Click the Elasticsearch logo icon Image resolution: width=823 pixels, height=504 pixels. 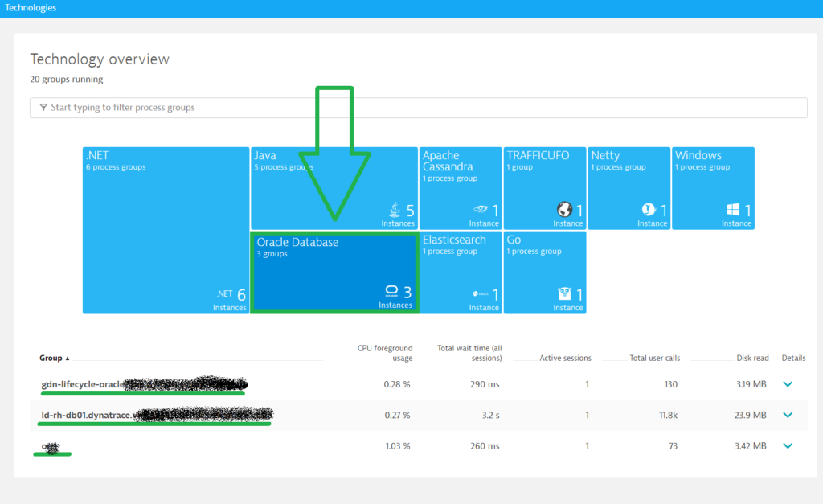coord(481,294)
